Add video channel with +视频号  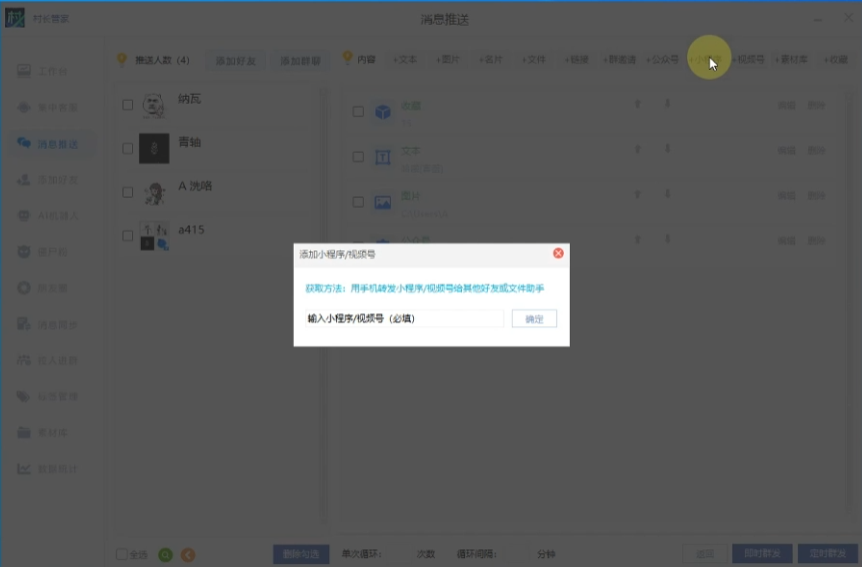pyautogui.click(x=748, y=59)
